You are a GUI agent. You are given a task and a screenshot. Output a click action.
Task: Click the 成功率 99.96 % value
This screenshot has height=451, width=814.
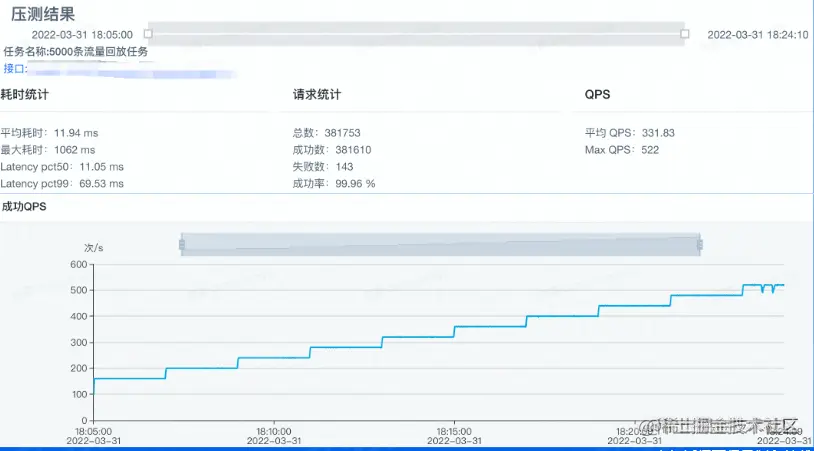(355, 184)
